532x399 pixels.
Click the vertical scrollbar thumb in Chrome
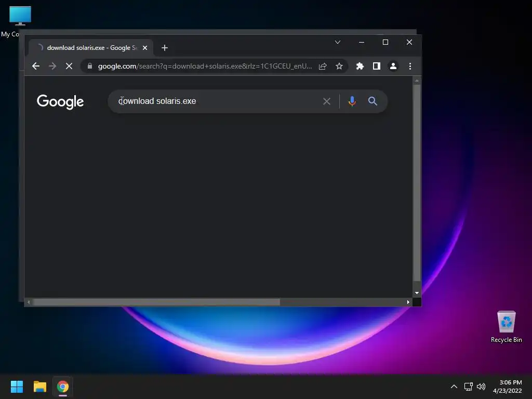[417, 183]
